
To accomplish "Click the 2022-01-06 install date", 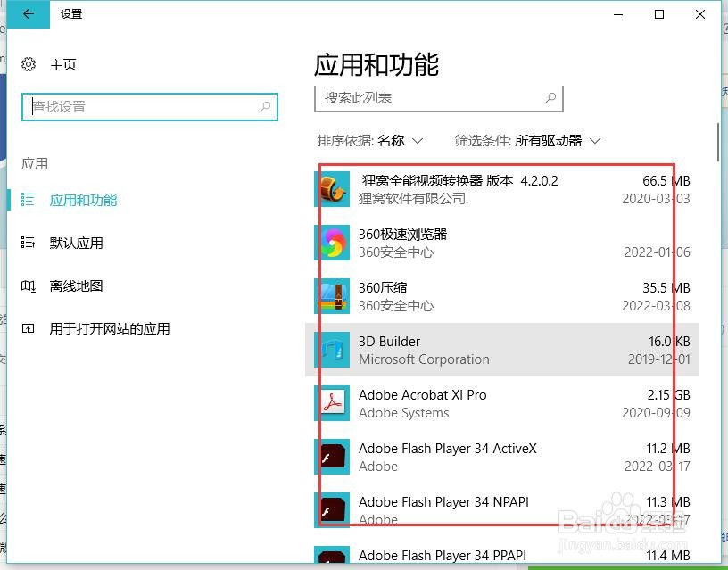I will click(x=657, y=252).
